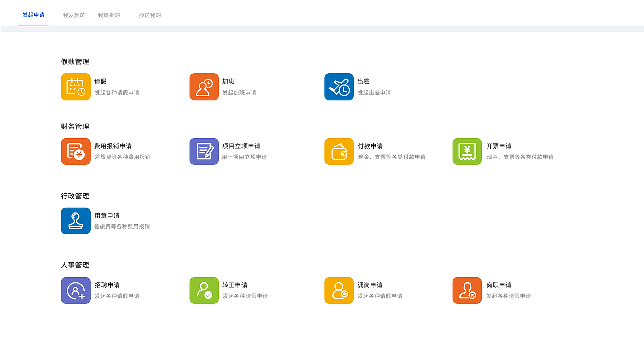644x362 pixels.
Task: Click the description under 开票申请
Action: [520, 157]
